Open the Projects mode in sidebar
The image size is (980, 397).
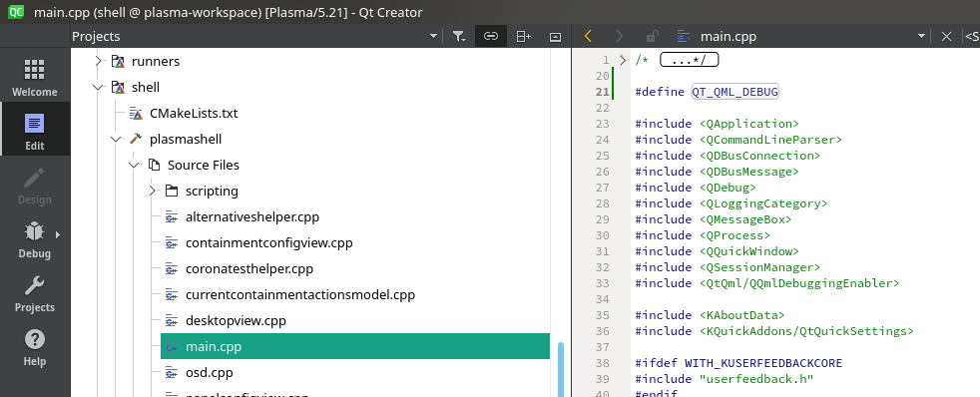[34, 292]
